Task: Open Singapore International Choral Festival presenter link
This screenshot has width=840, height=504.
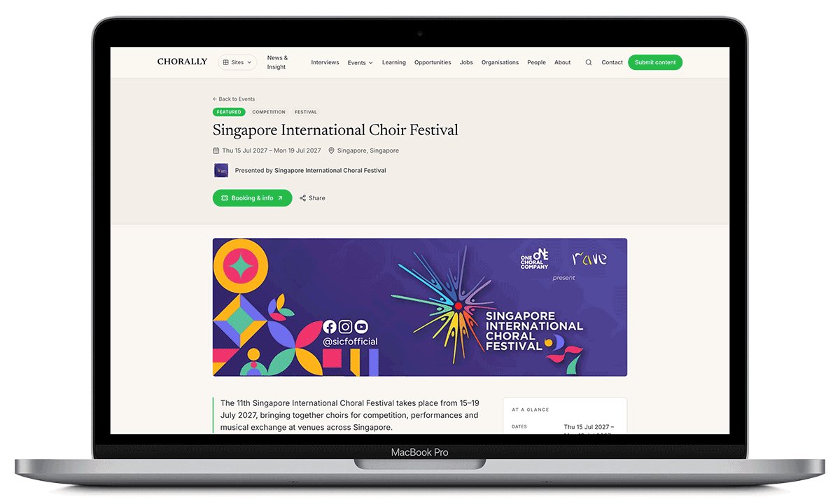Action: point(330,170)
